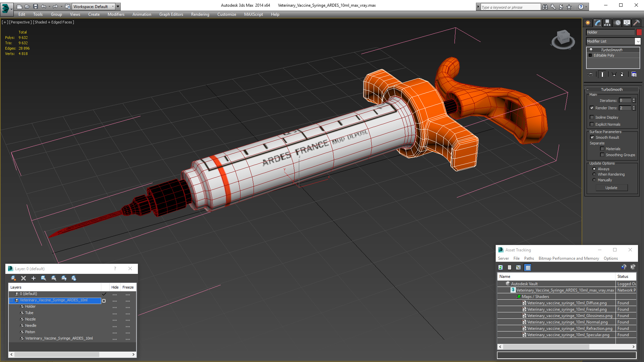The height and width of the screenshot is (362, 644).
Task: Click the Undo arrow icon
Action: (x=43, y=6)
